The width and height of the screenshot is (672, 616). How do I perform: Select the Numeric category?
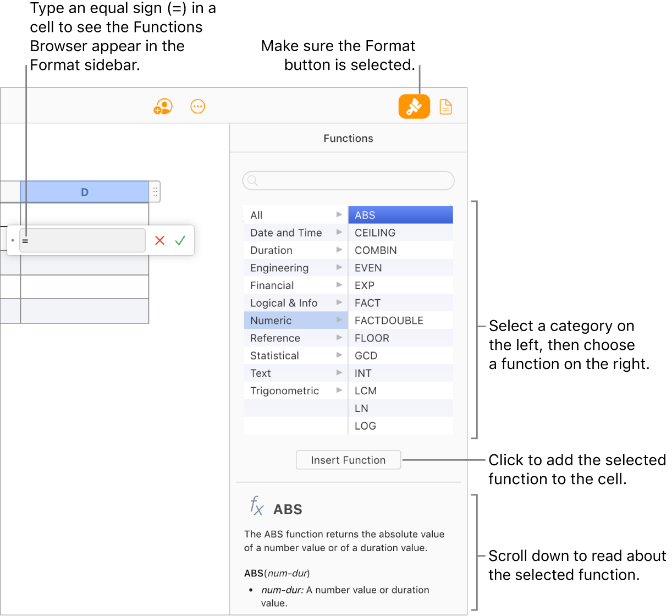point(271,320)
